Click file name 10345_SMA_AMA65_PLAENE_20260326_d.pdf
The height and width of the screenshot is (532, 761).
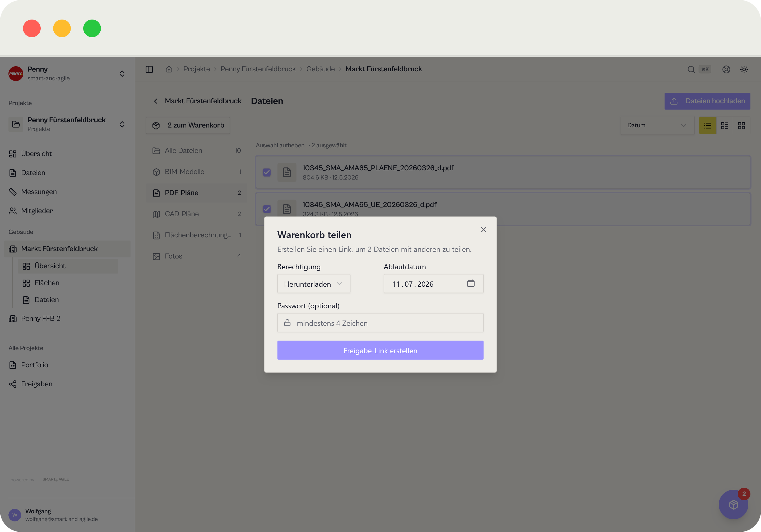pyautogui.click(x=378, y=168)
